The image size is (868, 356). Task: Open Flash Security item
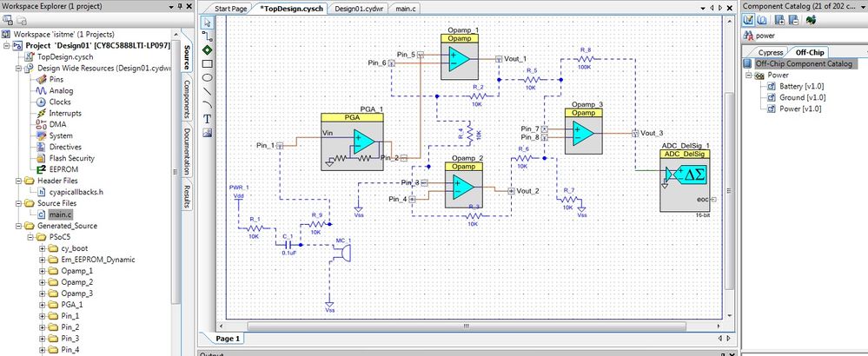pos(72,158)
